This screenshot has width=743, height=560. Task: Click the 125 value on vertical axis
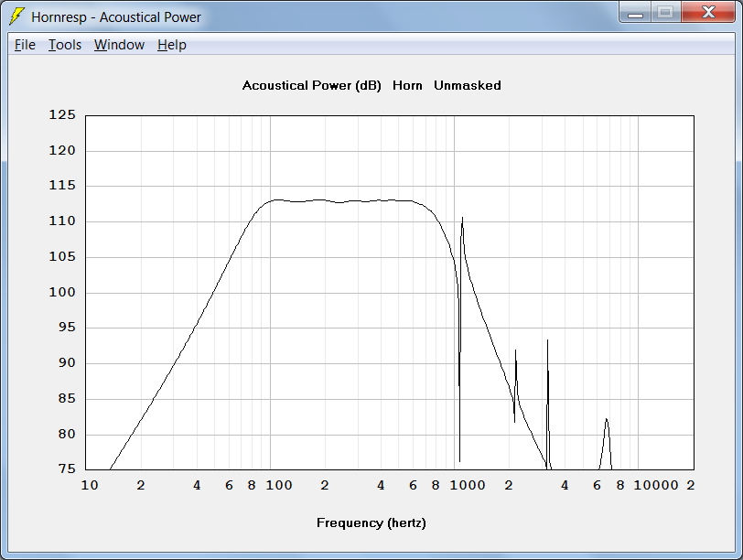(62, 114)
